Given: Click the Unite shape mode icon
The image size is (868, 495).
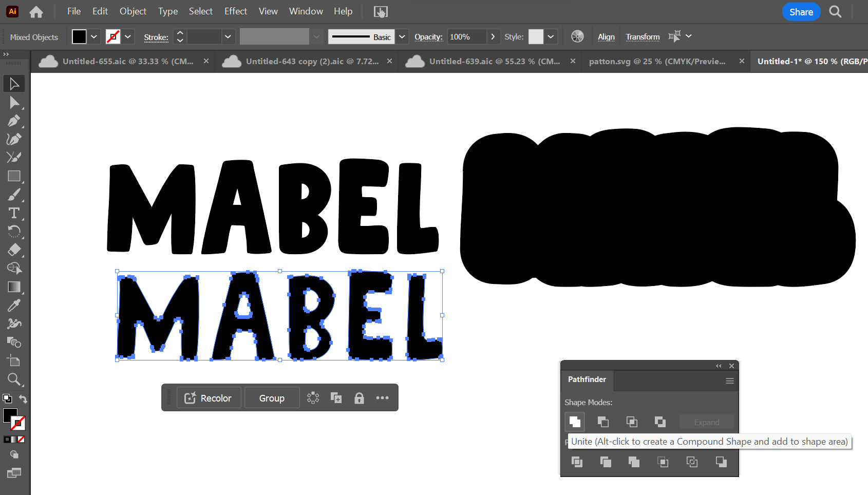Looking at the screenshot, I should [575, 422].
